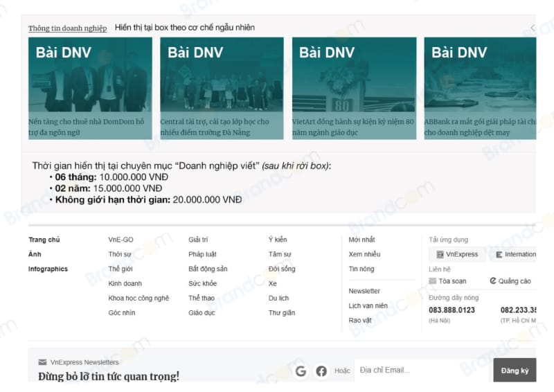This screenshot has height=392, width=554.
Task: Click the Quảng cáo contact icon
Action: tap(493, 281)
